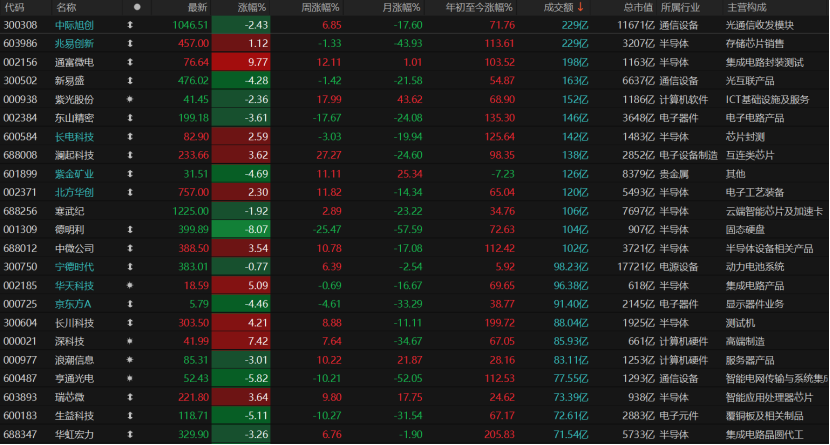Click the marker icon beside 宁德时代
This screenshot has width=830, height=445.
tap(130, 267)
